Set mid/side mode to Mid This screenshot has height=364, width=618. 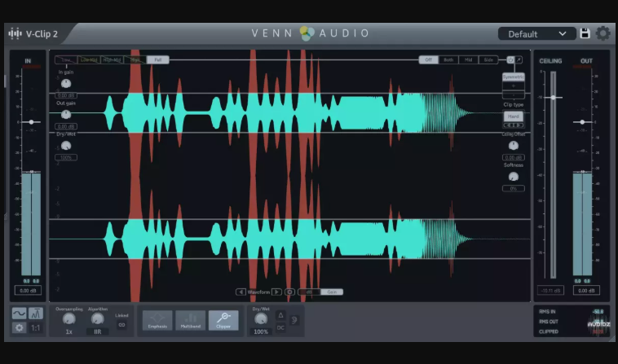[x=468, y=59]
